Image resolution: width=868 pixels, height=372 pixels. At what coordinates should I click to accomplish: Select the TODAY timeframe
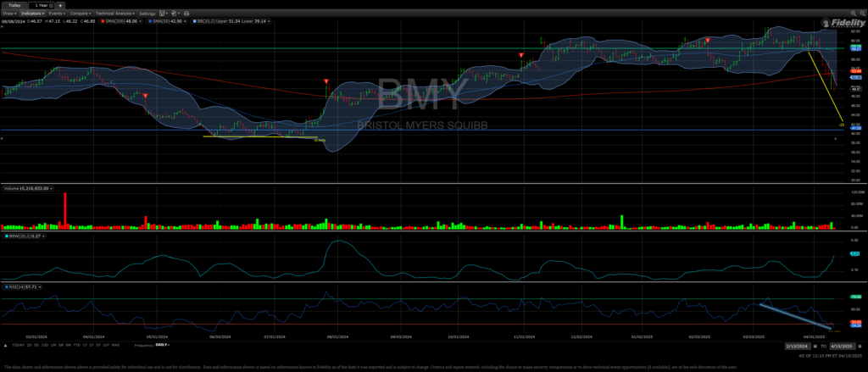[x=19, y=345]
